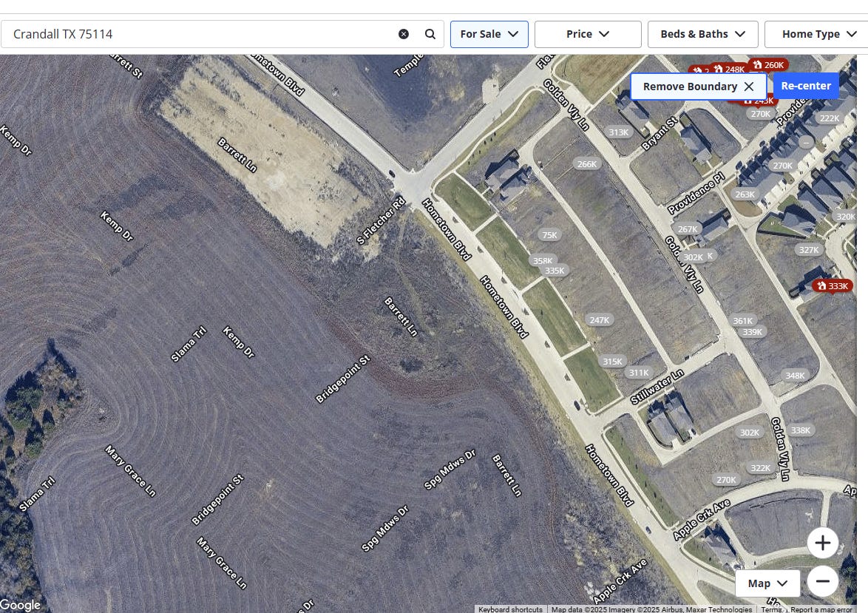Click the 266K price marker
This screenshot has height=613, width=868.
click(x=587, y=164)
